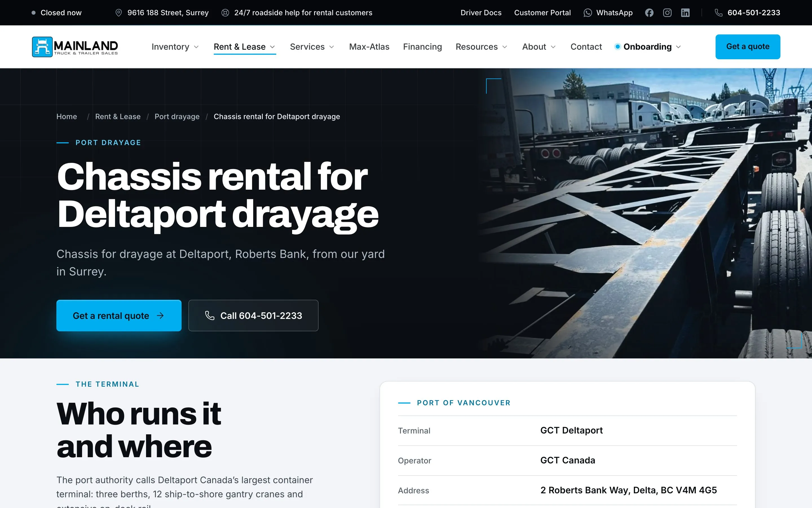
Task: Click the phone icon beside 604-501-2233 in top bar
Action: [x=718, y=13]
